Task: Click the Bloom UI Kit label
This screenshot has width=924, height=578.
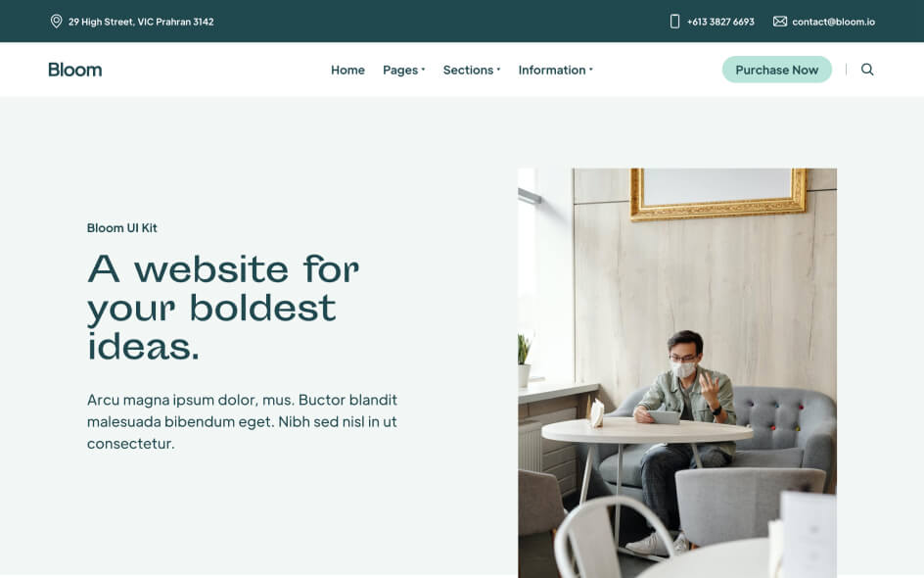Action: point(122,227)
